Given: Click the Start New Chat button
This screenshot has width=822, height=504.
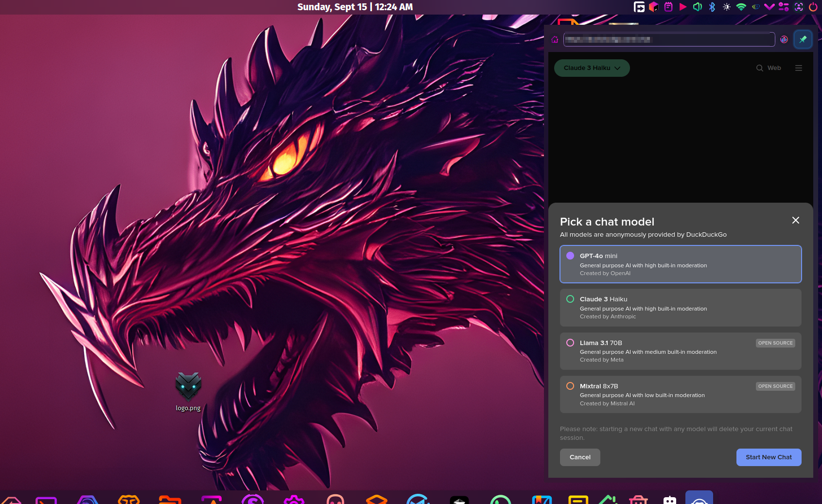Looking at the screenshot, I should [x=769, y=457].
